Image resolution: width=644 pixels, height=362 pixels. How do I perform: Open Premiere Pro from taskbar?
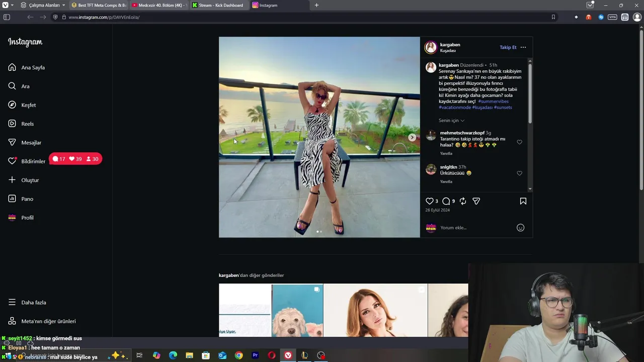(255, 355)
